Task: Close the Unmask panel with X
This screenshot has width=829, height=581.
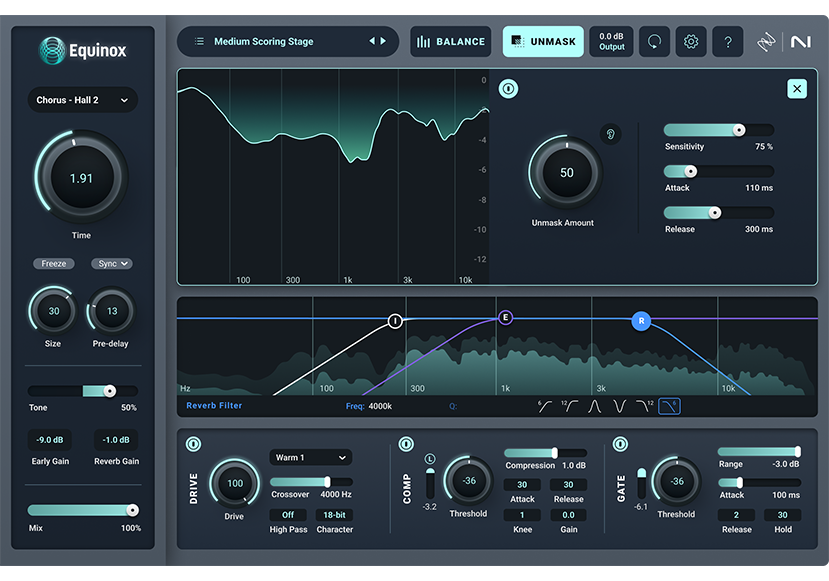Action: coord(797,89)
